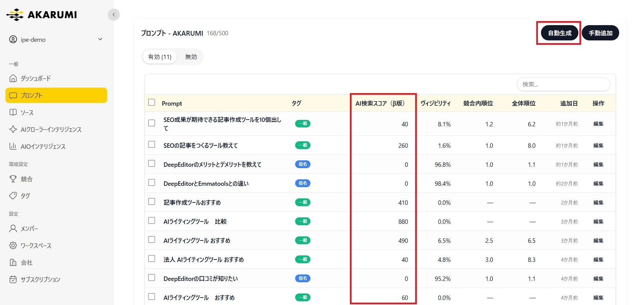Click the ダッシュボード home icon
Screen dimensions: 644x305
[13, 78]
